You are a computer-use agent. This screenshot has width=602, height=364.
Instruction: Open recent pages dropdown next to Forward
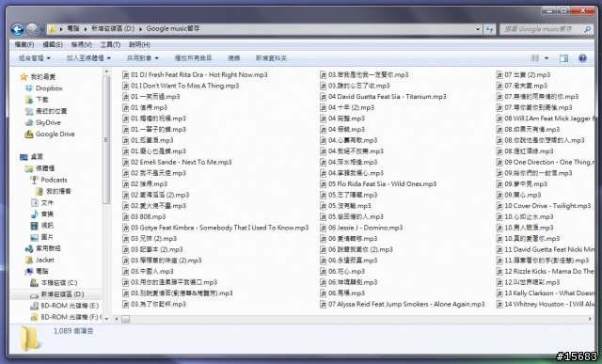pos(41,29)
